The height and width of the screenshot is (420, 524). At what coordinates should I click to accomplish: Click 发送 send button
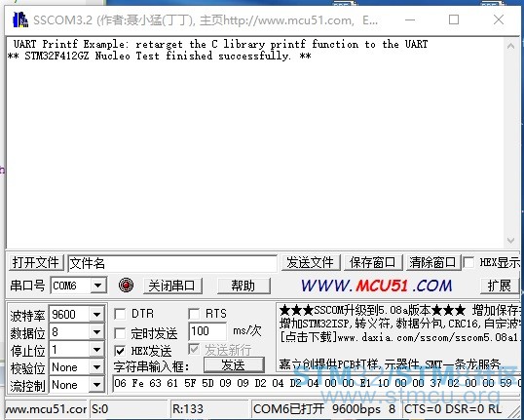click(234, 365)
